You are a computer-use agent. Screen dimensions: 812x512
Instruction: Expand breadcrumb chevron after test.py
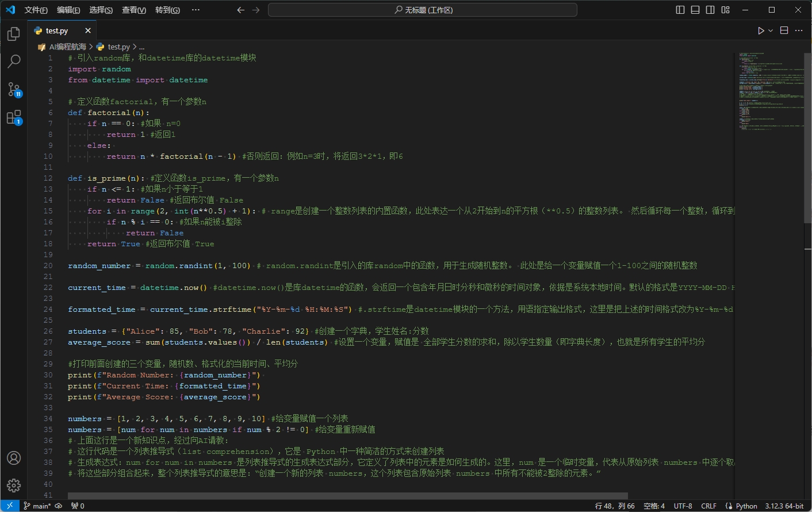[135, 47]
